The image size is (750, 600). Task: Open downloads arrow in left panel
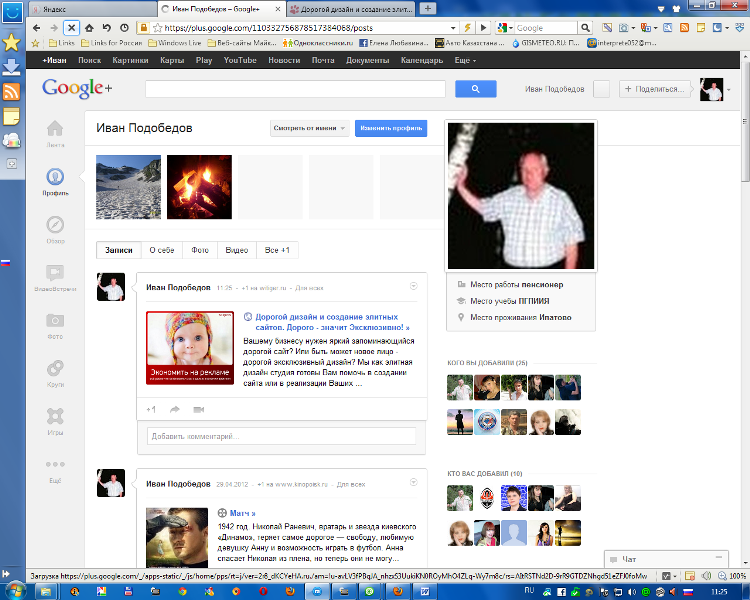[x=11, y=67]
